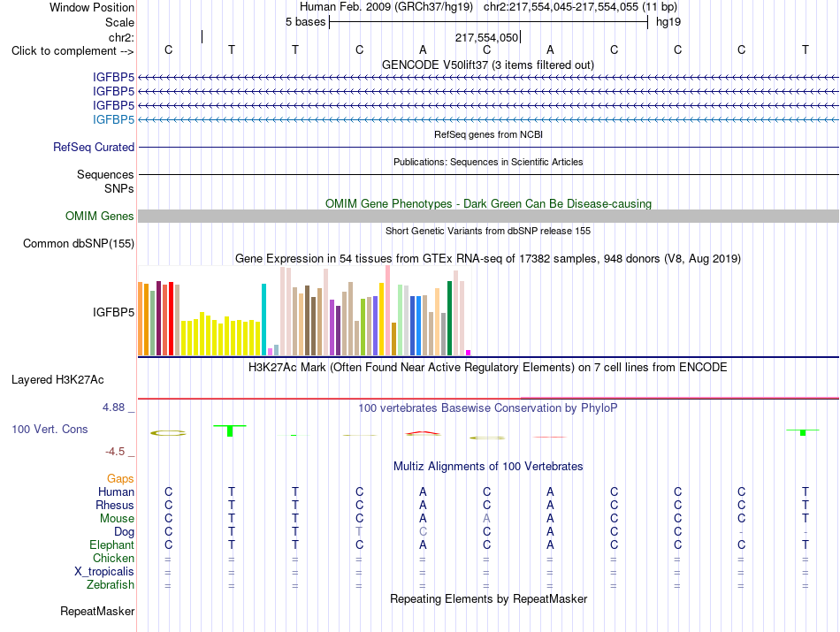This screenshot has height=632, width=840.
Task: Open Short Genetic Variants dbSNP 155 title
Action: point(488,231)
